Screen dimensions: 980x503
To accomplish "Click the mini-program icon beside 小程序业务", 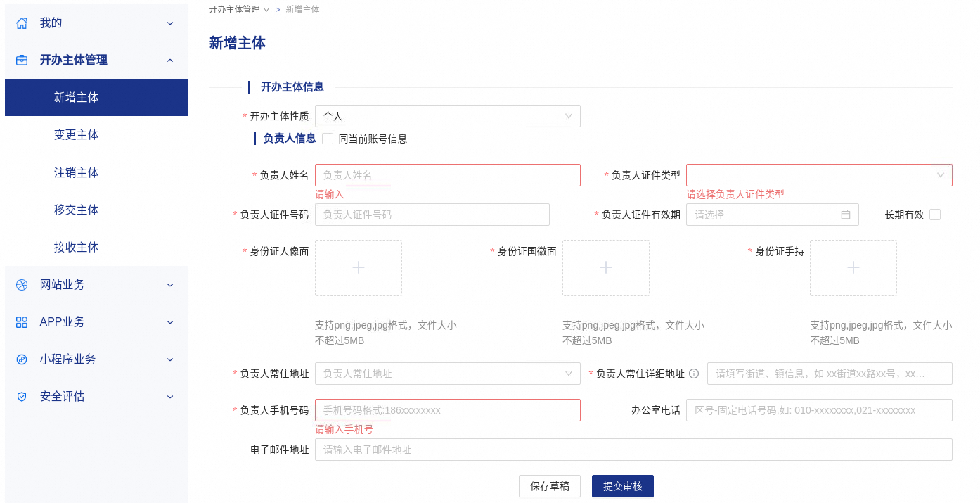I will click(x=22, y=359).
